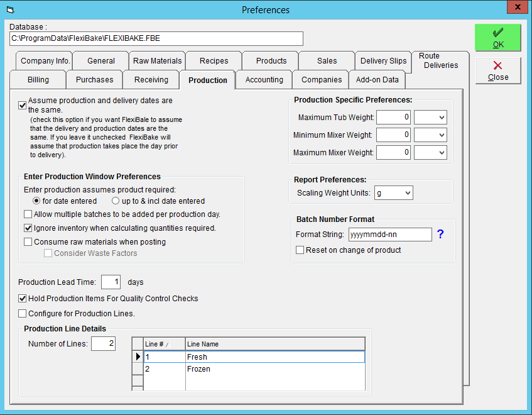Check Consume raw materials when posting
Image resolution: width=532 pixels, height=415 pixels.
click(28, 242)
